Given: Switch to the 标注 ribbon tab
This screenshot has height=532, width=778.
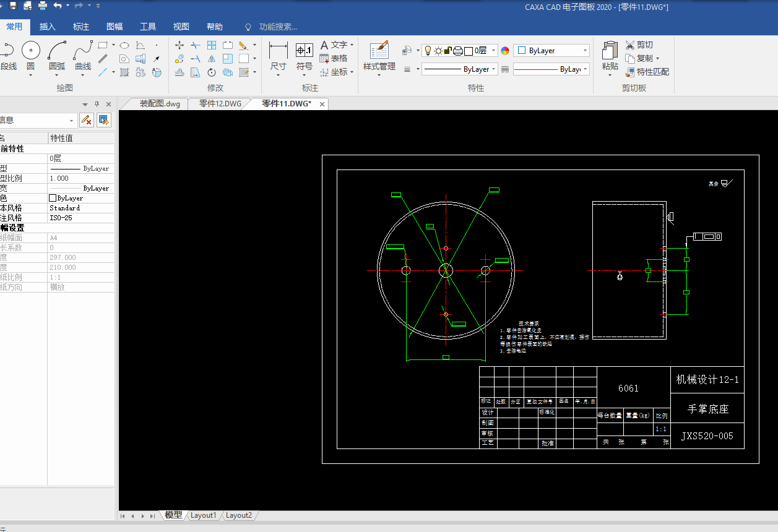Looking at the screenshot, I should 81,27.
